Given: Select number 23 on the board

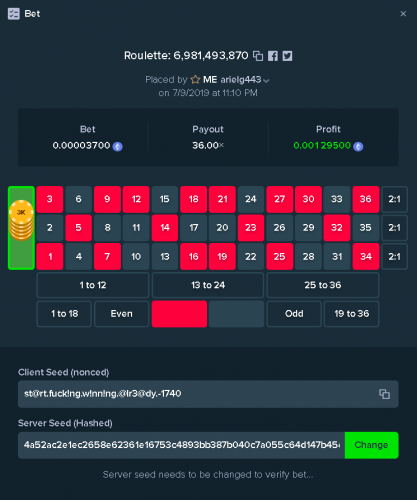Looking at the screenshot, I should (x=251, y=228).
